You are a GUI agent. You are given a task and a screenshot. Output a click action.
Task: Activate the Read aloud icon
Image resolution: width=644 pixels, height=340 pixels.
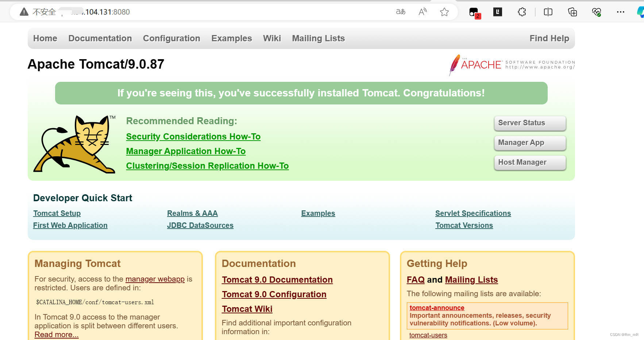pos(423,12)
